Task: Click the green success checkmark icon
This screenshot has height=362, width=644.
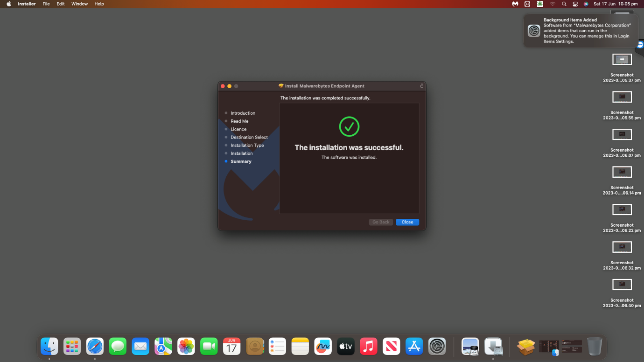Action: pos(349,126)
